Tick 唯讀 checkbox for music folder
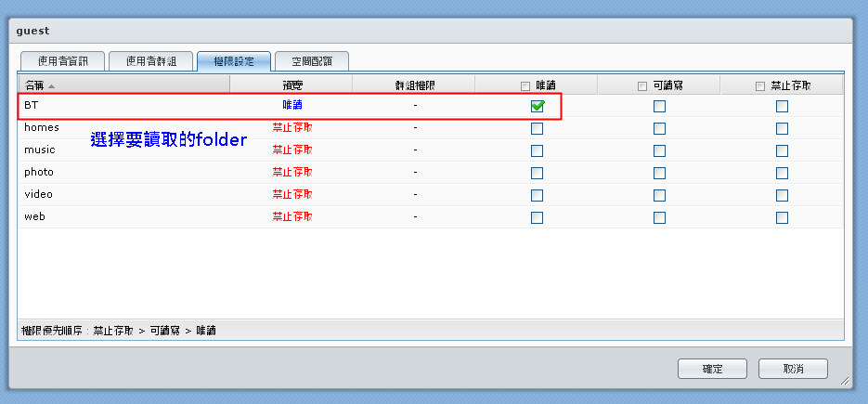 tap(537, 150)
